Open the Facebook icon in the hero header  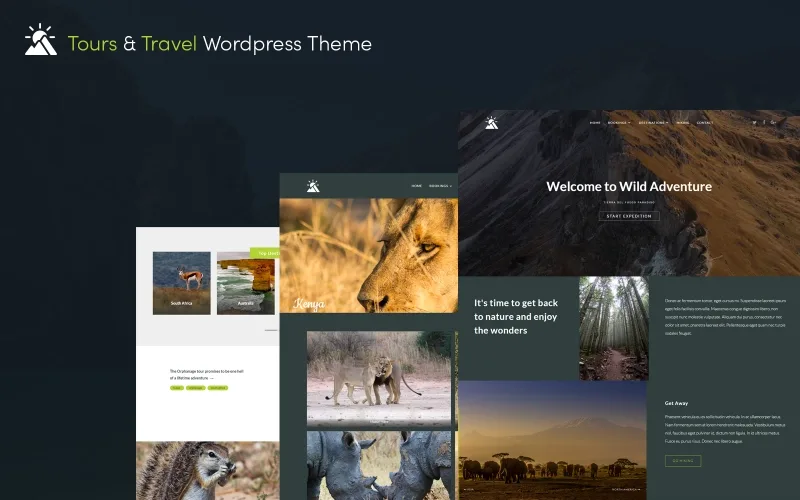[764, 122]
